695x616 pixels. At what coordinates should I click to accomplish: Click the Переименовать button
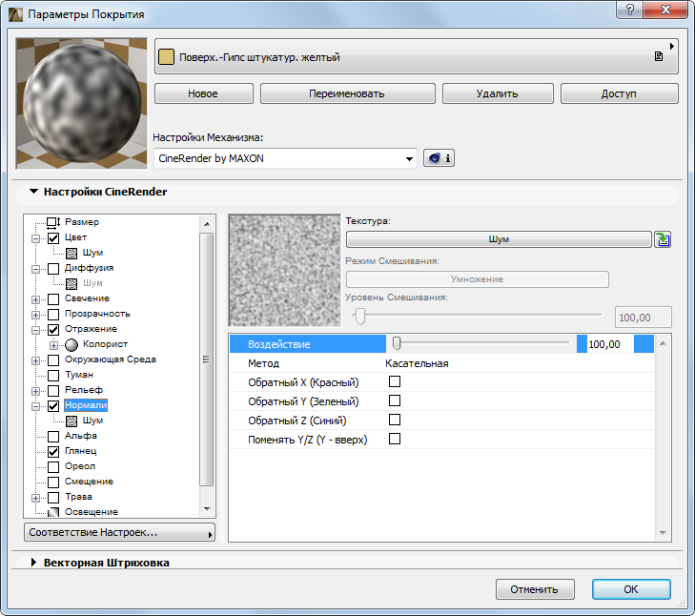(347, 93)
